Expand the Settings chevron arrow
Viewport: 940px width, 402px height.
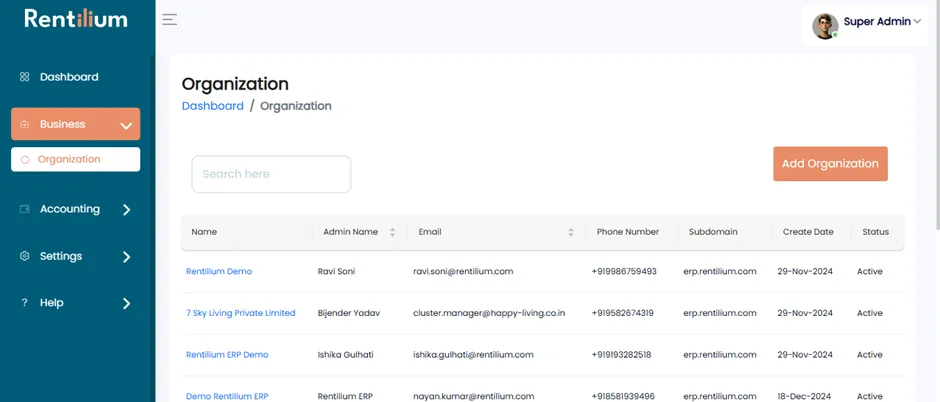[x=126, y=257]
